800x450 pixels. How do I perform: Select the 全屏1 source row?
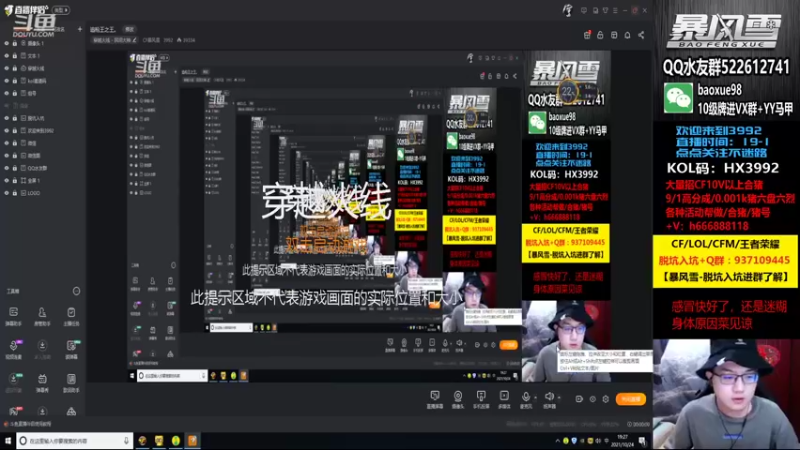pyautogui.click(x=43, y=181)
